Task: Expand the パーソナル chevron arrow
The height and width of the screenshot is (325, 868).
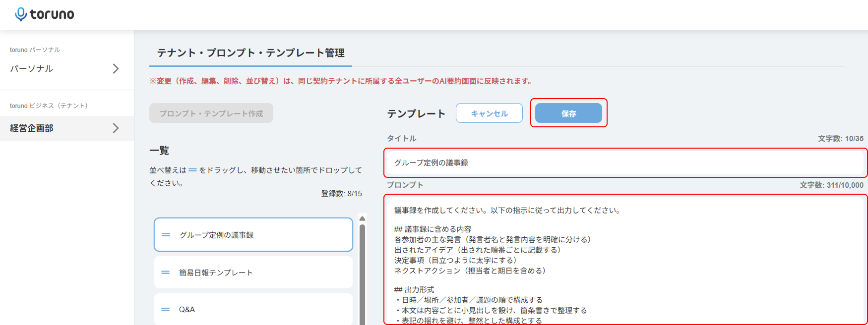Action: 116,68
